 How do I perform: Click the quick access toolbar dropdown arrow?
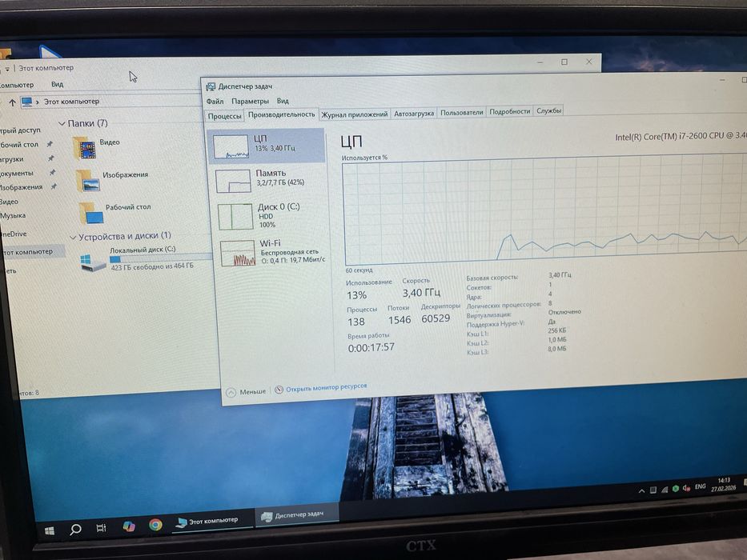pyautogui.click(x=7, y=70)
